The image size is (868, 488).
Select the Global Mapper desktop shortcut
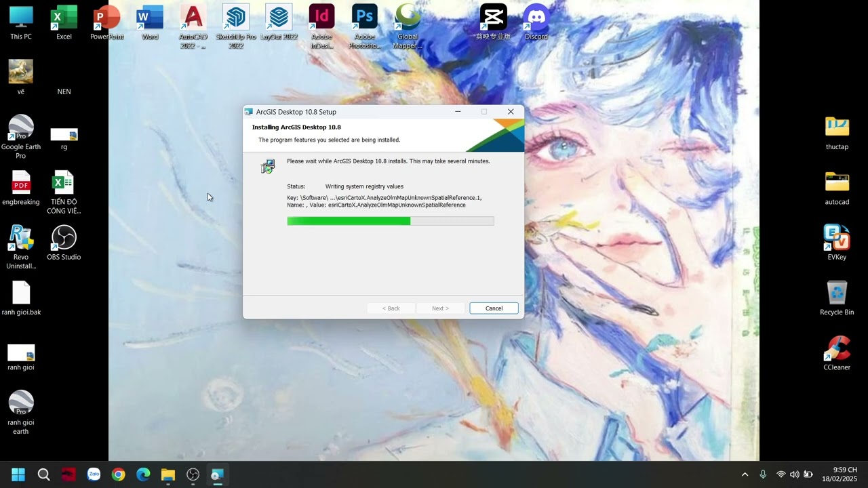coord(408,27)
